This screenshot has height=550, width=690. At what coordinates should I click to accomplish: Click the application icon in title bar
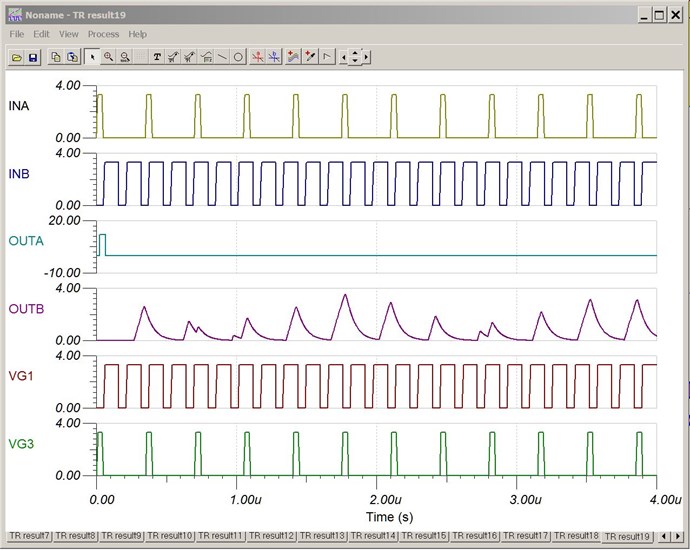point(15,15)
